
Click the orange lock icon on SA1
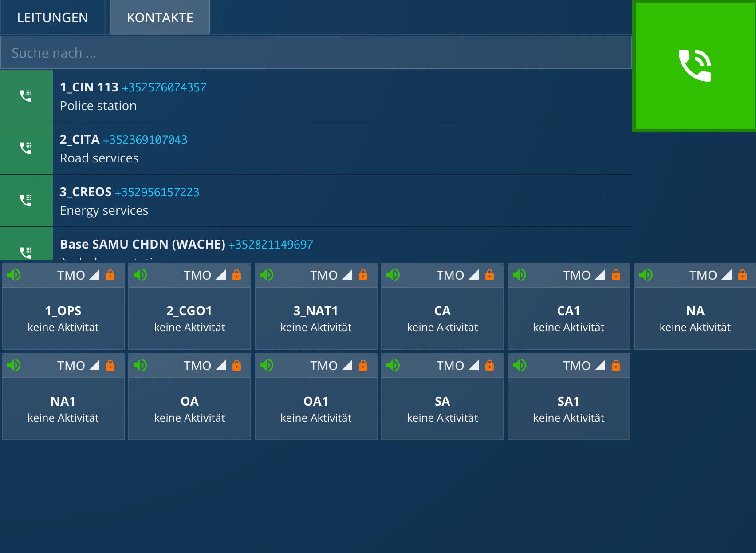[x=616, y=366]
